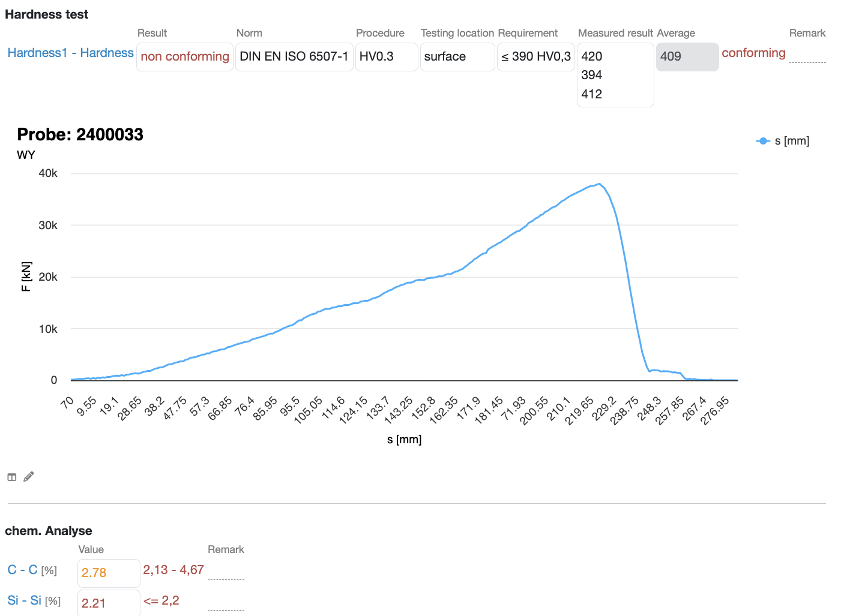Image resolution: width=850 pixels, height=616 pixels.
Task: Select the silicon value field 2.21
Action: tap(109, 603)
